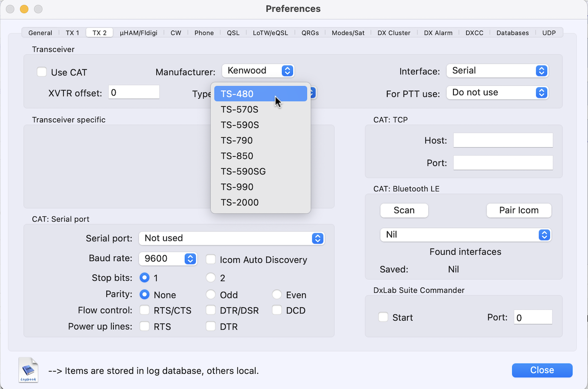Expand the Serial port dropdown
Screen dimensions: 588x389
232,238
